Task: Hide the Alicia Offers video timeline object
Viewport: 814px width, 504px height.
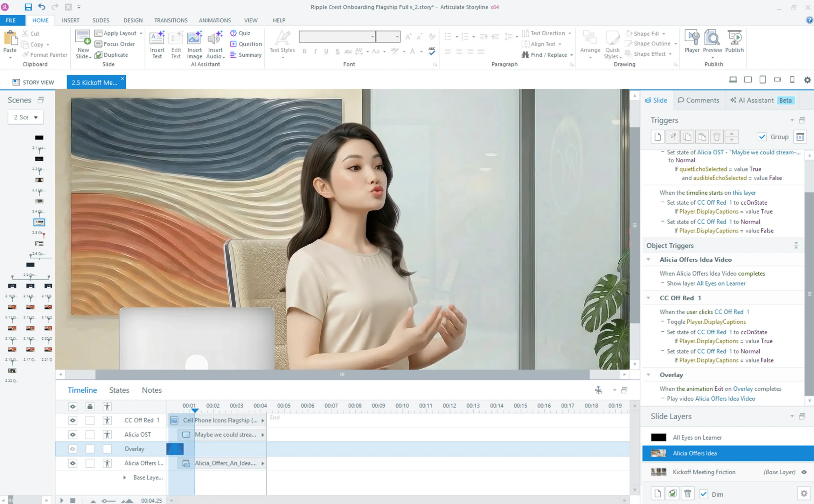Action: (x=72, y=463)
